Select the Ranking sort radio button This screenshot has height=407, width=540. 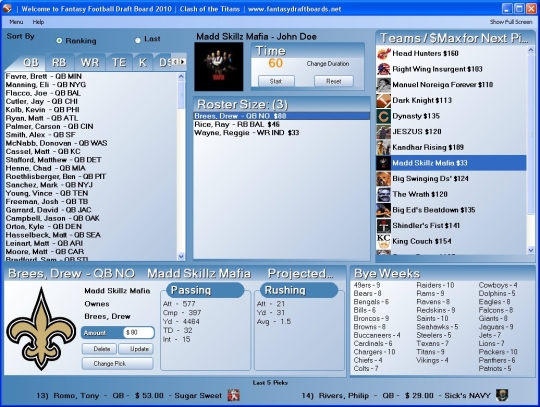click(59, 41)
